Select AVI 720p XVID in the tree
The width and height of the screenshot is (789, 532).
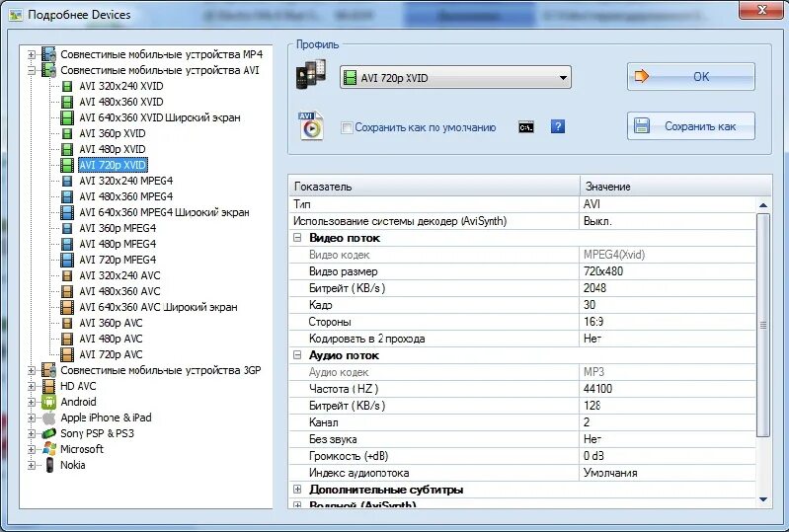pos(113,165)
